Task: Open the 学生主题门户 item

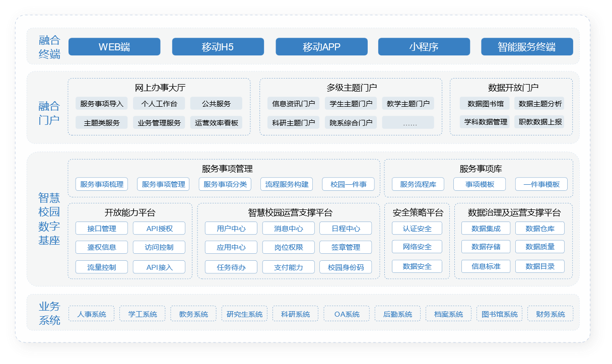Action: (351, 104)
